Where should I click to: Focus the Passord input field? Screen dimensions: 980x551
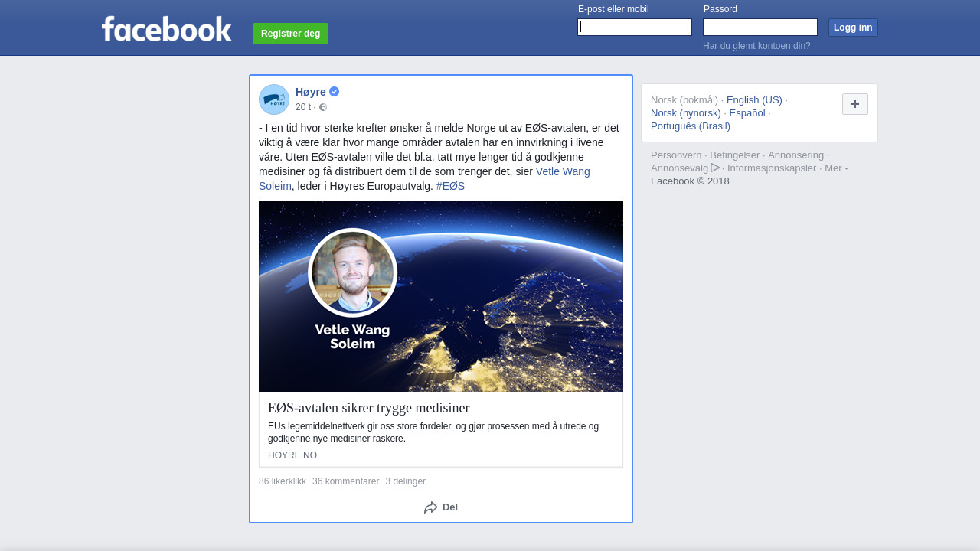[760, 28]
